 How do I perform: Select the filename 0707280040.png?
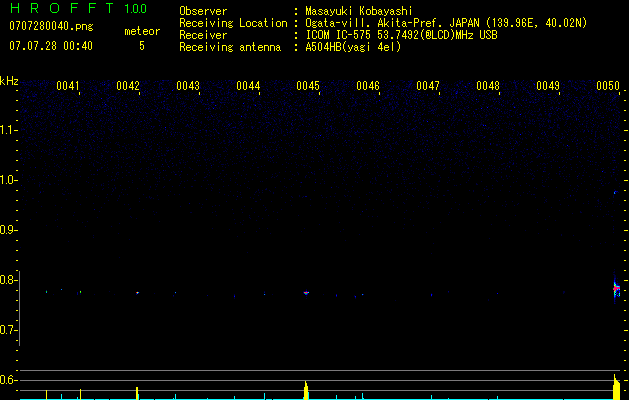pos(51,26)
